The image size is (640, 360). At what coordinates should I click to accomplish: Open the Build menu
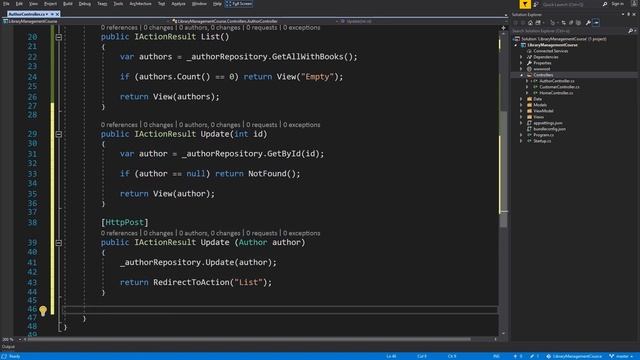pyautogui.click(x=68, y=4)
